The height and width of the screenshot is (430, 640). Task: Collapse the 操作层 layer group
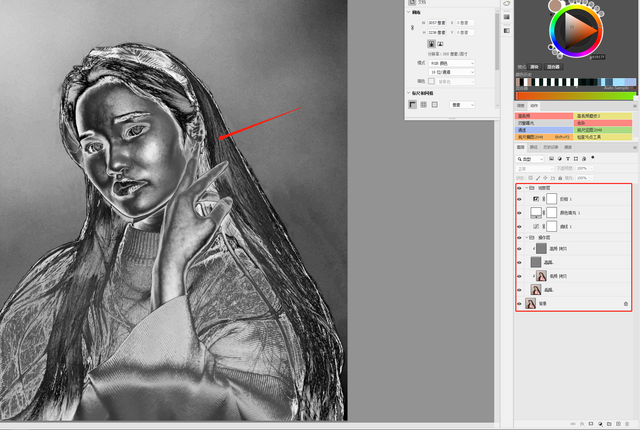(x=526, y=238)
